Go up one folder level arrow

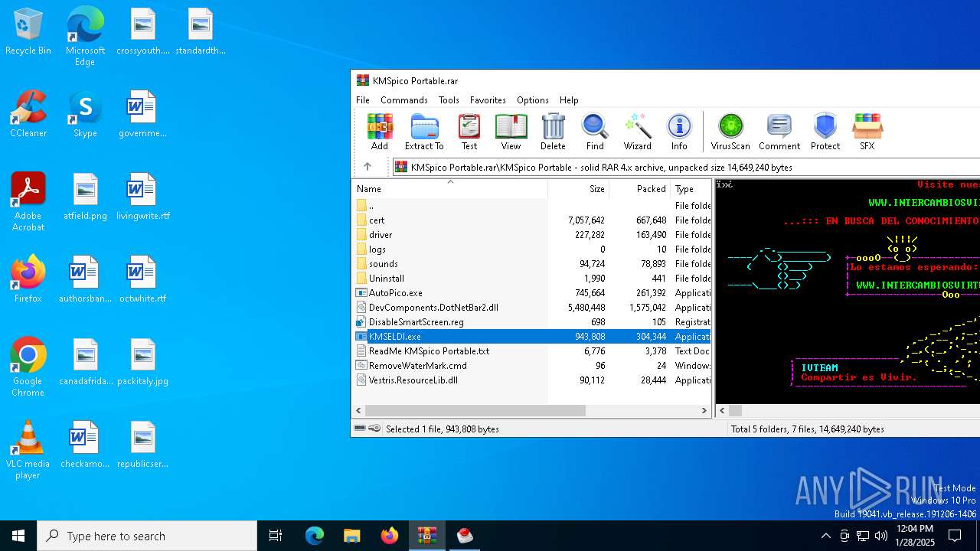(x=367, y=167)
